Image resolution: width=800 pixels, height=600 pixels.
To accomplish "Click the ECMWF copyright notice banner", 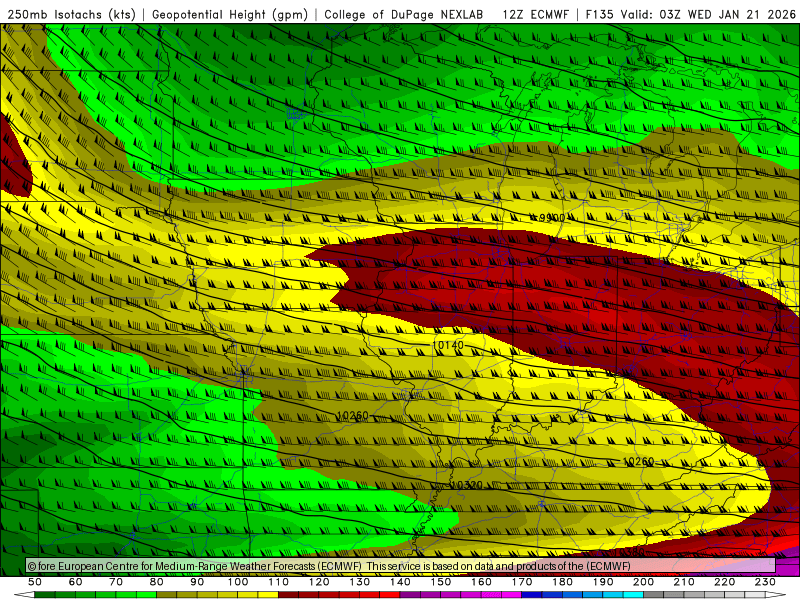I will [x=401, y=566].
